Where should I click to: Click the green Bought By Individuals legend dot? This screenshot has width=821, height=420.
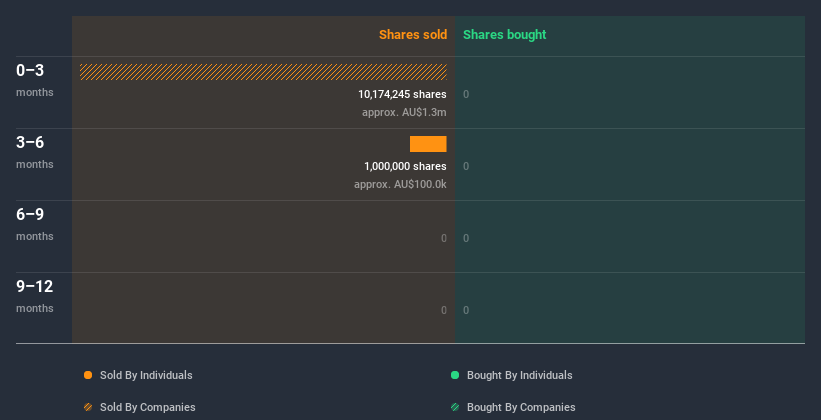pyautogui.click(x=455, y=375)
